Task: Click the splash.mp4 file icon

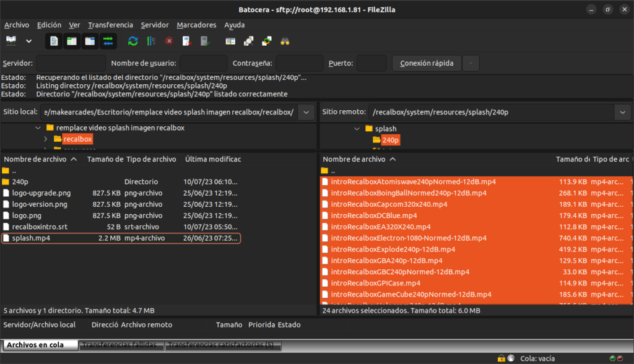Action: pos(6,238)
